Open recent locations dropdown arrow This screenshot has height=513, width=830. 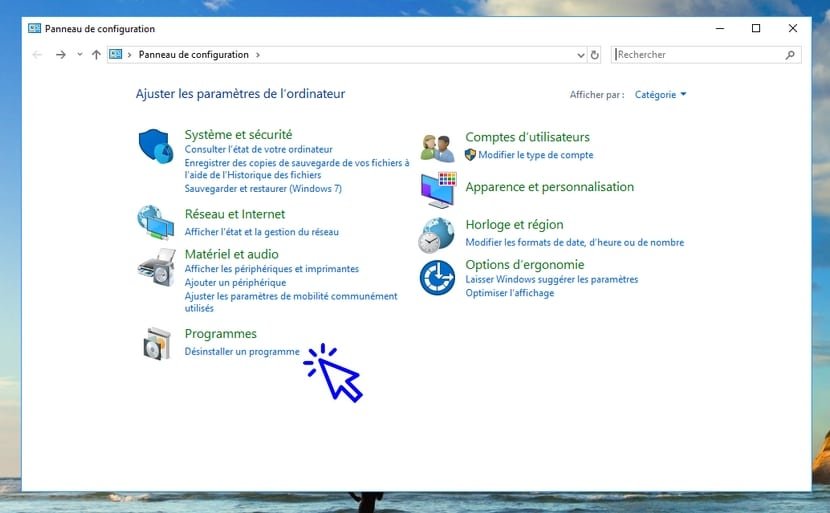79,54
